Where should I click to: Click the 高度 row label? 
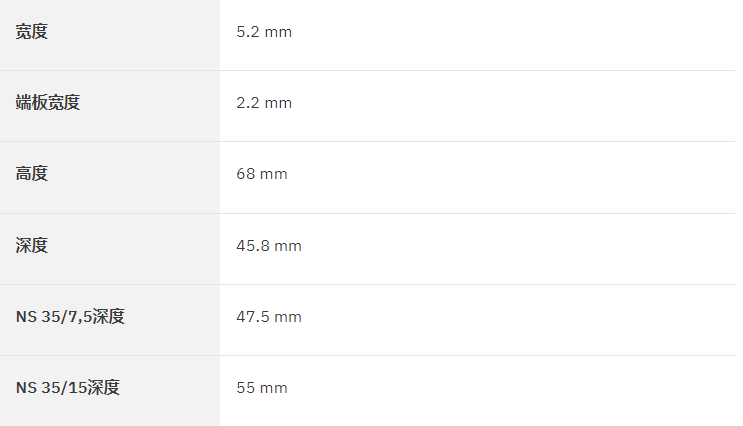tap(32, 174)
